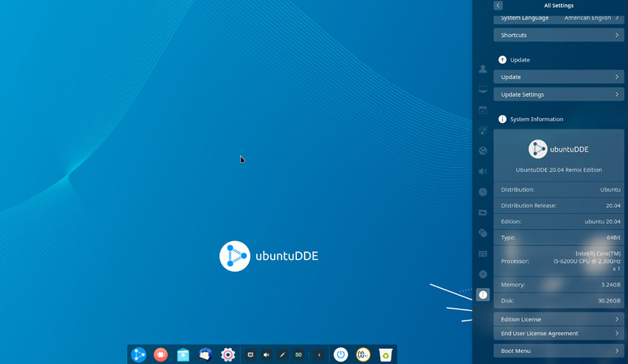Screen dimensions: 628x364
Task: Open Sound speaker icon in settings sidebar
Action: pyautogui.click(x=483, y=171)
